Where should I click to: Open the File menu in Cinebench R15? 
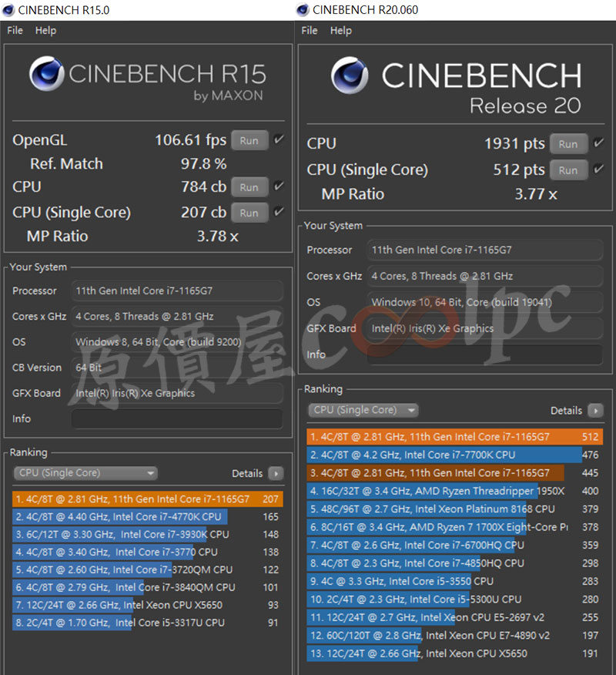point(15,31)
